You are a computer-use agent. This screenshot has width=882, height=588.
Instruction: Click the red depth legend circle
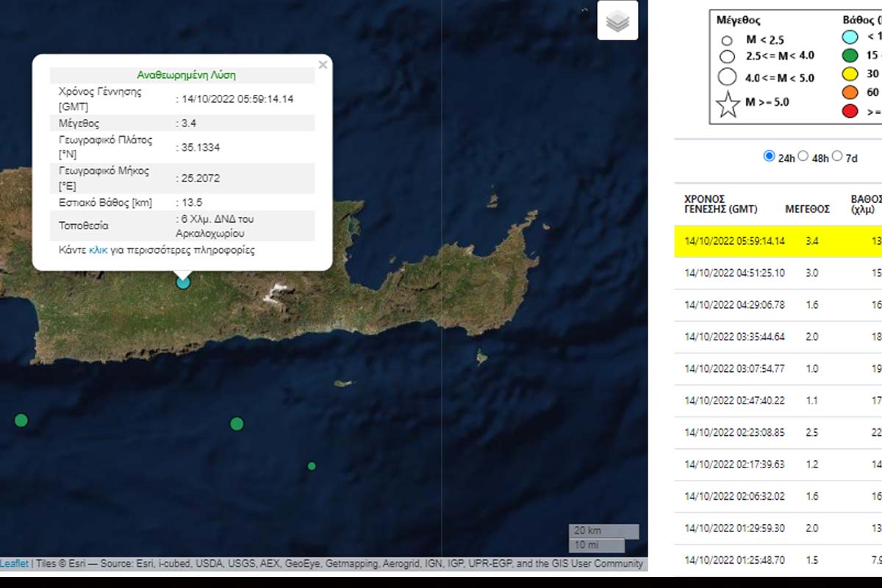click(850, 112)
